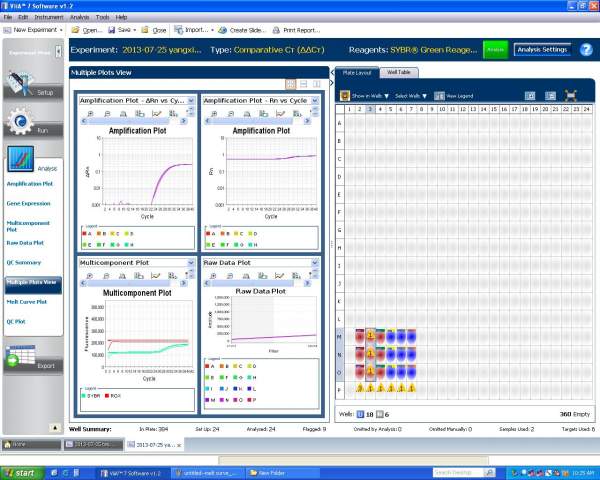Click Create Slide in the toolbar
Viewport: 600px width, 480px height.
point(242,30)
